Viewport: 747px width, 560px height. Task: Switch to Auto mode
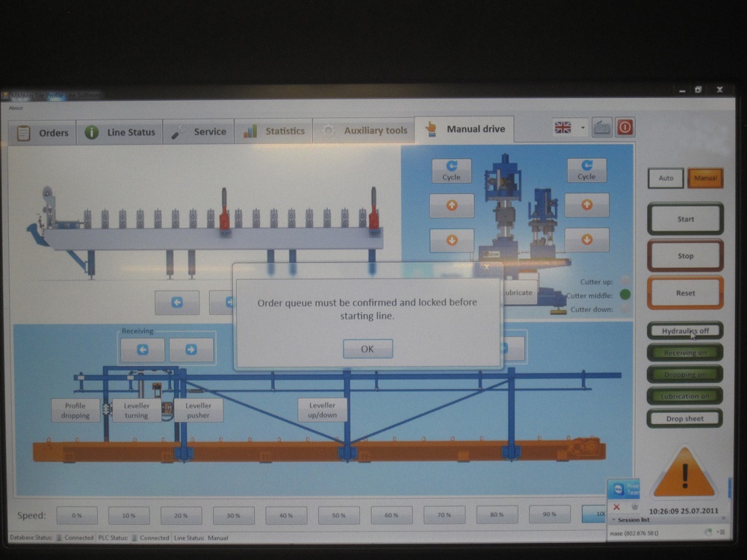(x=666, y=178)
